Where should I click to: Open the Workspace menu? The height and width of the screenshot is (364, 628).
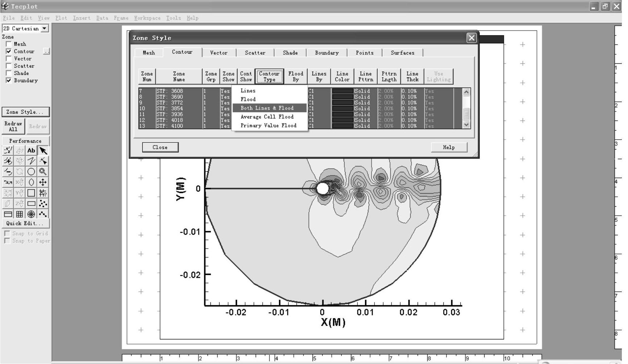[147, 18]
